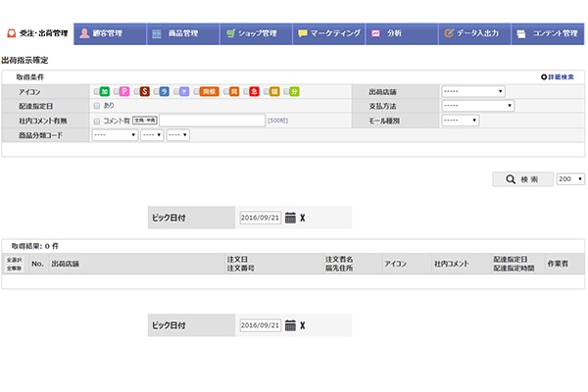Open the 200 results-per-page dropdown

click(570, 179)
